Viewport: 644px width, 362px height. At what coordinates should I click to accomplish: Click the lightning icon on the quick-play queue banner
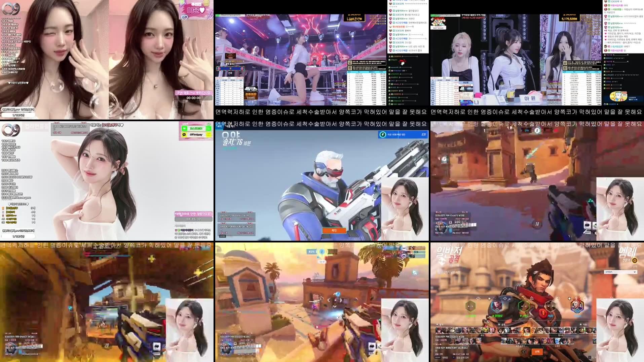[x=383, y=134]
